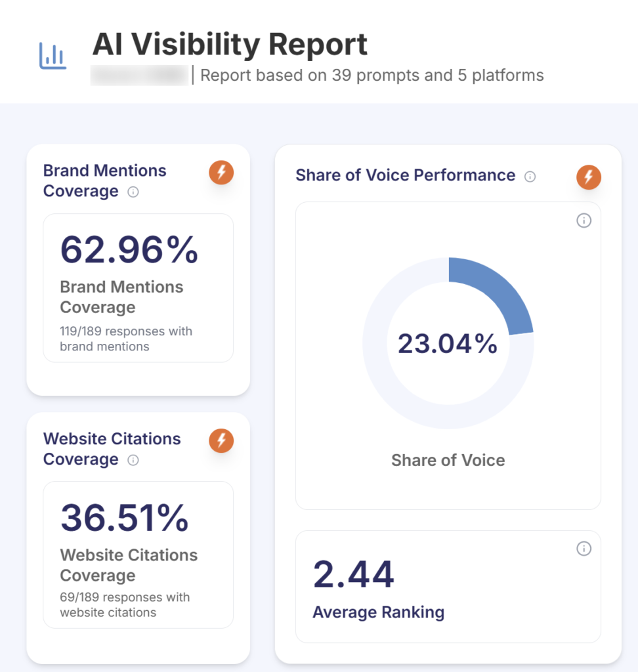Open the Share of Voice Performance info tooltip
The image size is (638, 672).
pyautogui.click(x=530, y=176)
